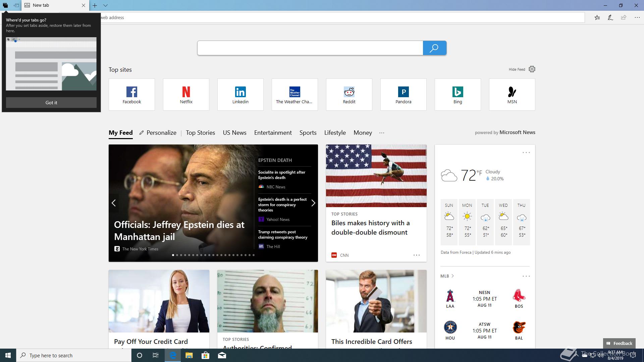
Task: Switch to the US News tab
Action: pos(235,133)
